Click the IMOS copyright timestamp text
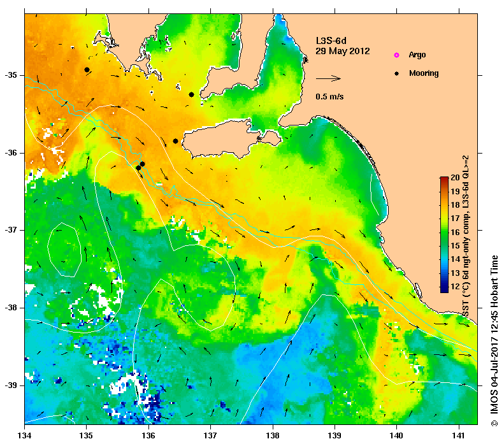 coord(494,341)
